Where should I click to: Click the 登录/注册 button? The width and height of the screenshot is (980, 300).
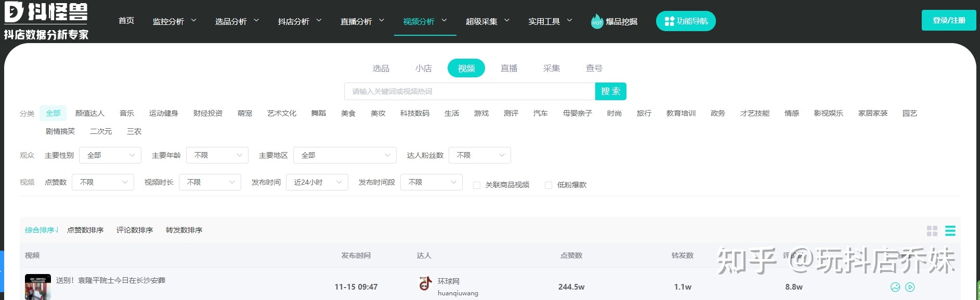coord(948,21)
